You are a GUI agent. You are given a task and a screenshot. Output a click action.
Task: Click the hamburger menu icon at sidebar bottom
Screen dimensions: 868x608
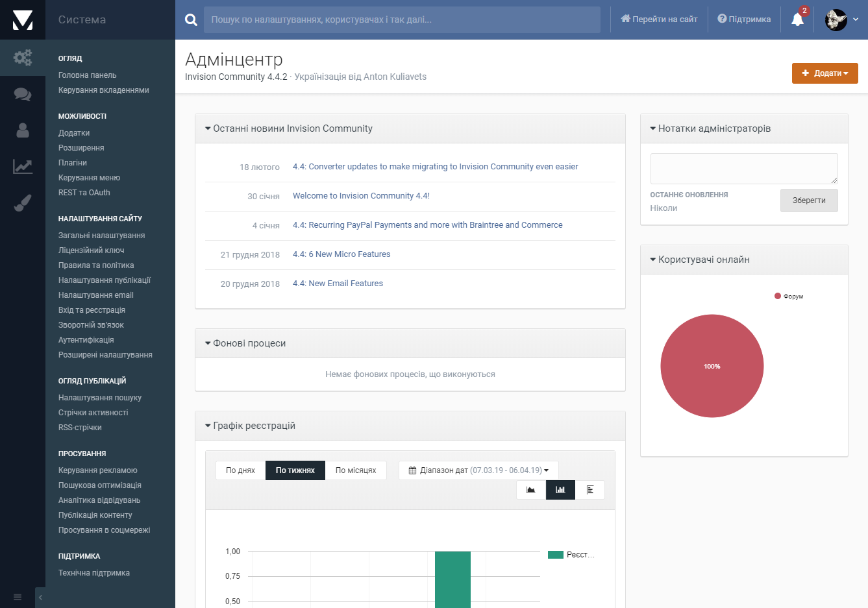click(18, 597)
